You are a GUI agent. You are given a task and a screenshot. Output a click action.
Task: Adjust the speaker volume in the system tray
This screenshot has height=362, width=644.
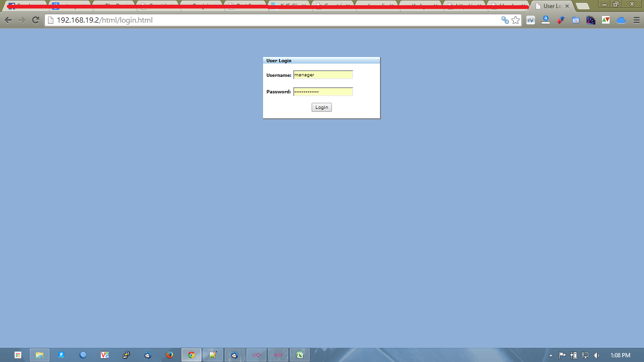pos(597,354)
